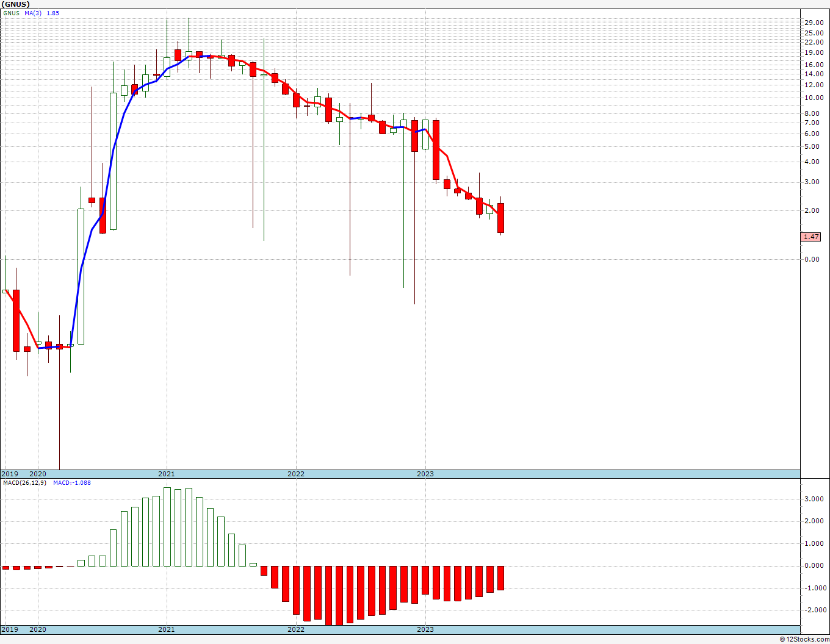
Task: Click the MA(3) indicator label
Action: click(33, 13)
